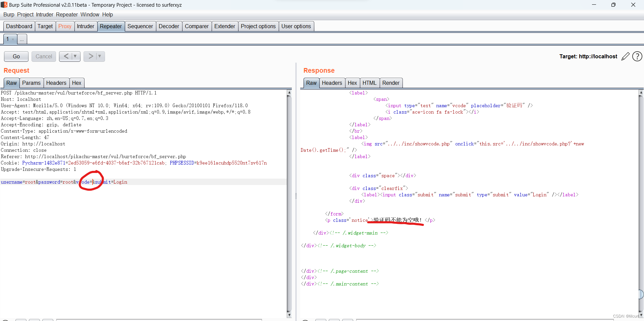The width and height of the screenshot is (644, 321).
Task: Click request scrollbar down arrow
Action: tap(289, 315)
